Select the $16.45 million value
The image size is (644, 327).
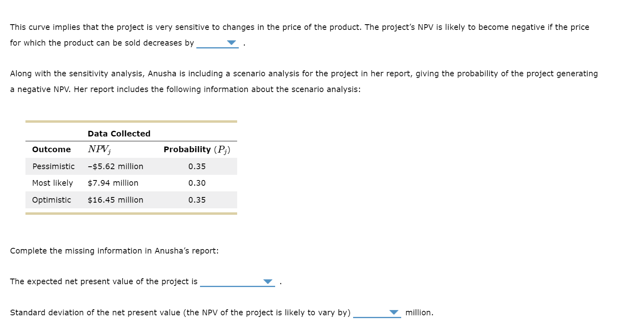(116, 199)
